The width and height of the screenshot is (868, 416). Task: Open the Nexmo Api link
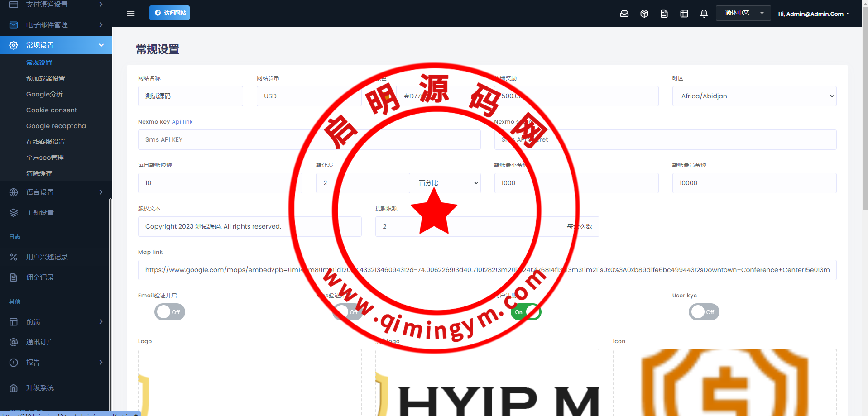(182, 122)
